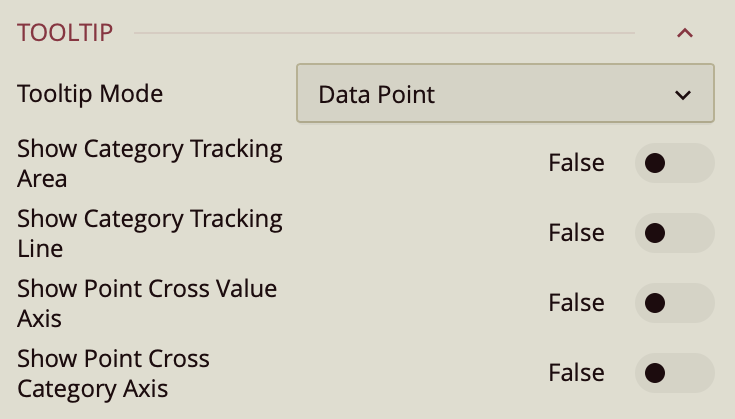735x419 pixels.
Task: Click the Data Point text in dropdown
Action: pyautogui.click(x=377, y=95)
